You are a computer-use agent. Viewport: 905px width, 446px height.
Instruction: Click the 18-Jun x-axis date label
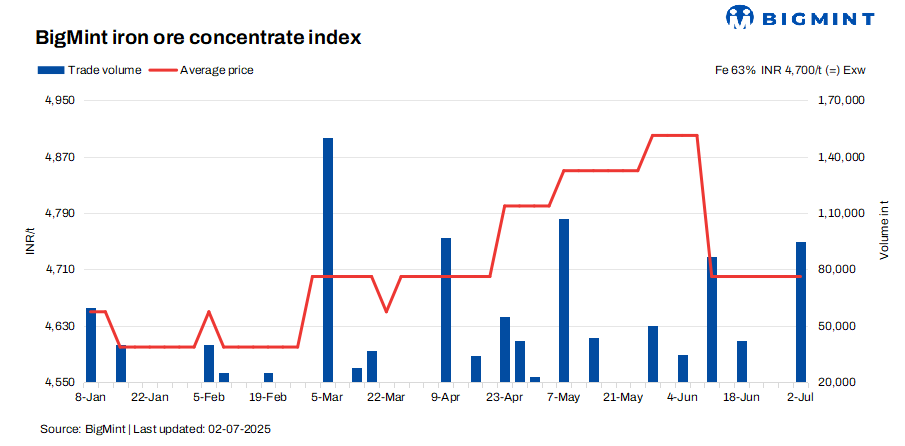click(x=741, y=397)
